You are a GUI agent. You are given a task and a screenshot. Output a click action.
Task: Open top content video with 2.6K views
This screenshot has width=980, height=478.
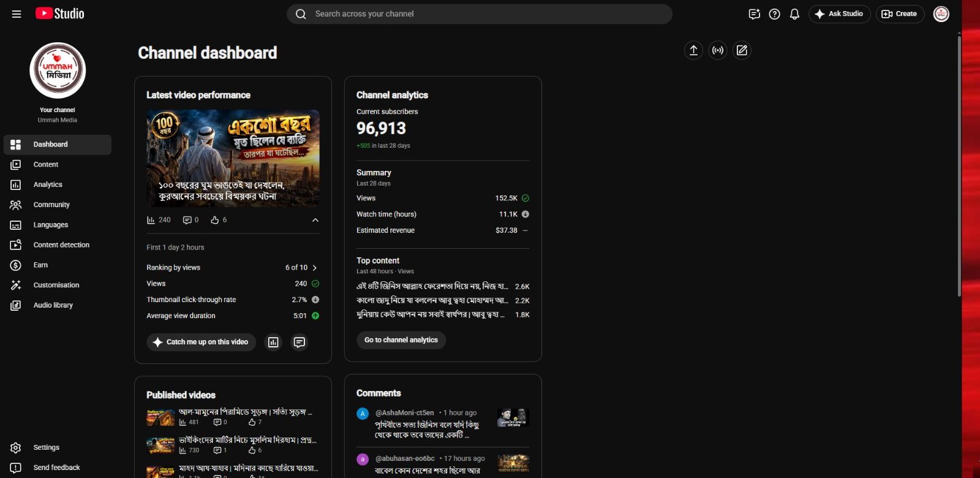[443, 286]
